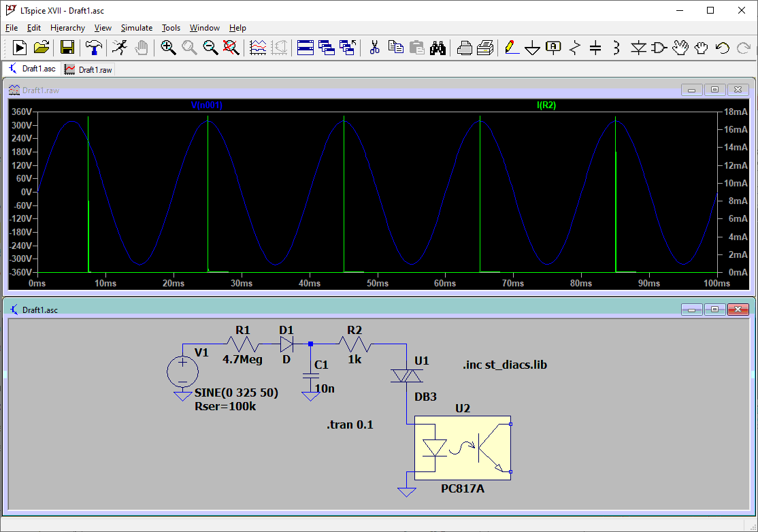Close the Draft1.asc schematic subwindow
758x532 pixels.
pos(738,310)
